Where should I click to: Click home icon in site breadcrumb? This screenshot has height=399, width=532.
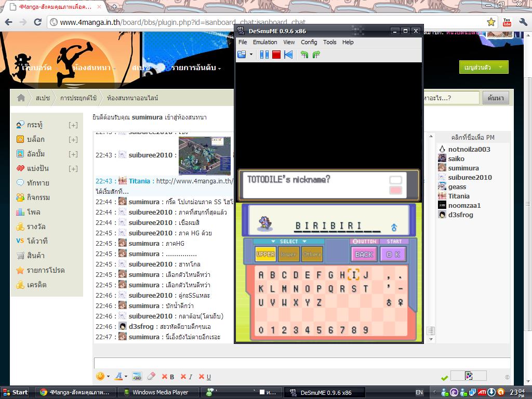click(21, 98)
